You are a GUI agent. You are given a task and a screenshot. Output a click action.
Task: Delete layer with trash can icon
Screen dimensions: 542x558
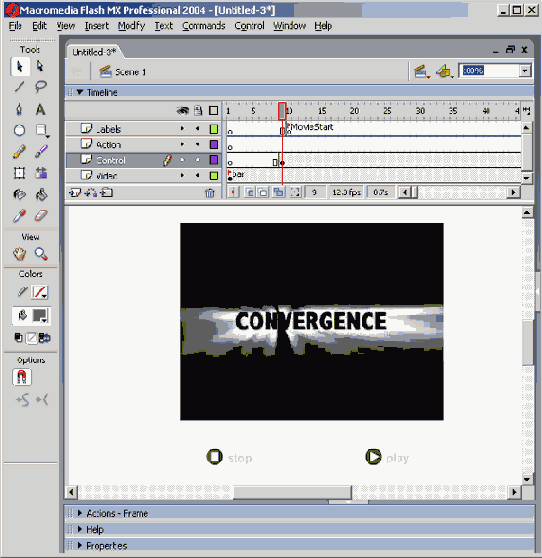210,193
